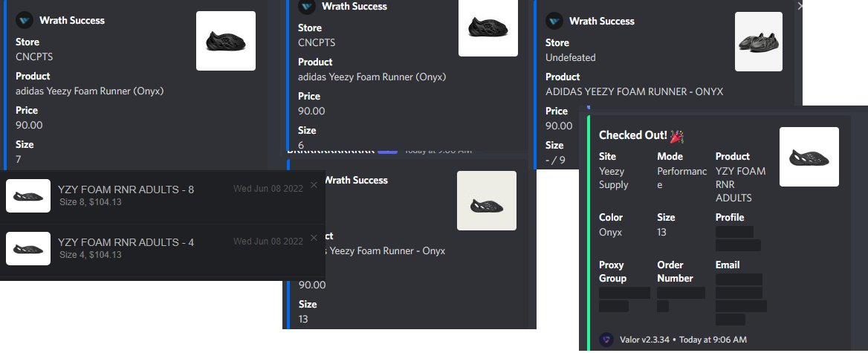
Task: Click the Checked Out! heading
Action: click(633, 135)
